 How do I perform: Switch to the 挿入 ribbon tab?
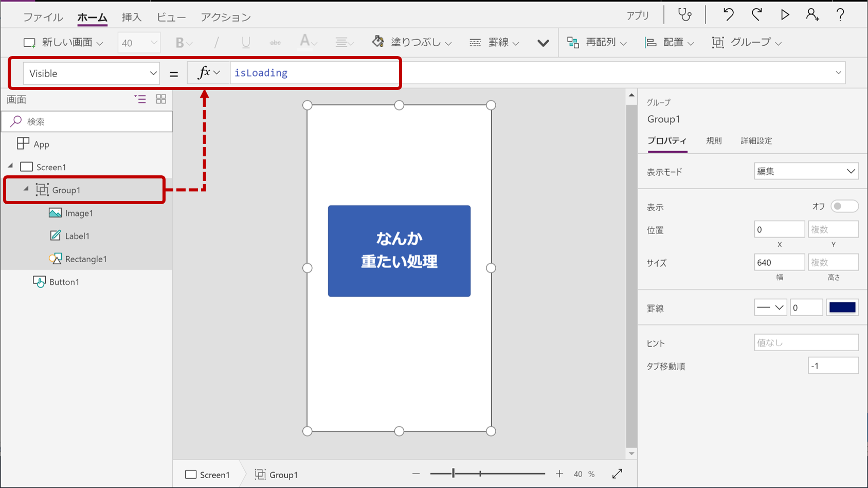coord(131,16)
